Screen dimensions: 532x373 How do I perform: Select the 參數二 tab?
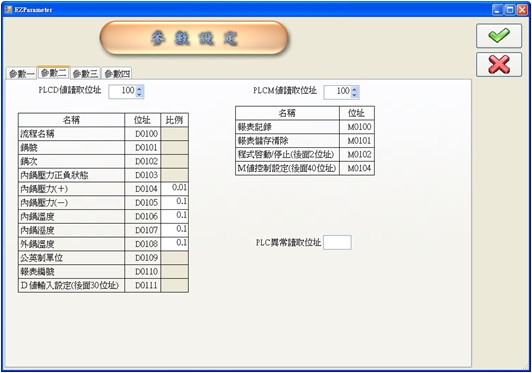[x=54, y=73]
